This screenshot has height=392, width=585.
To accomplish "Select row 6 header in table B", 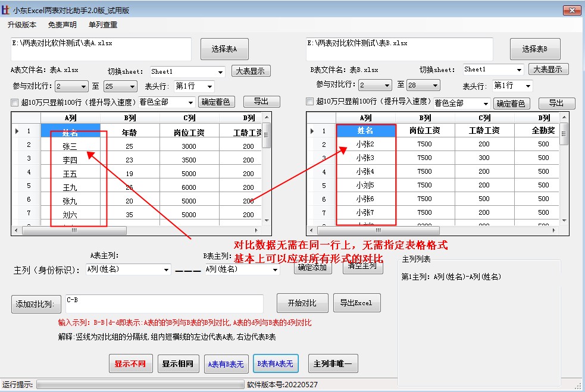I will click(x=321, y=199).
